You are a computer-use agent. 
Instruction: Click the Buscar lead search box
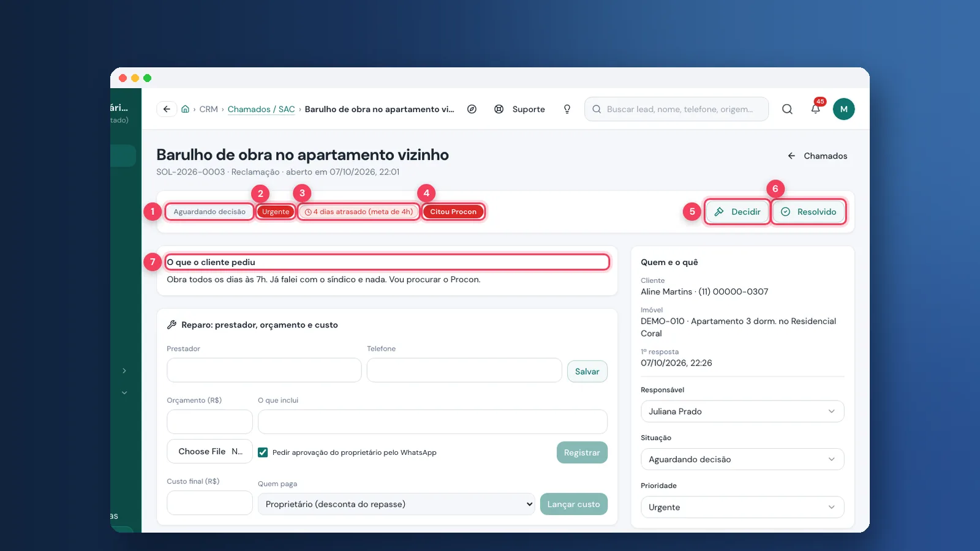(676, 109)
